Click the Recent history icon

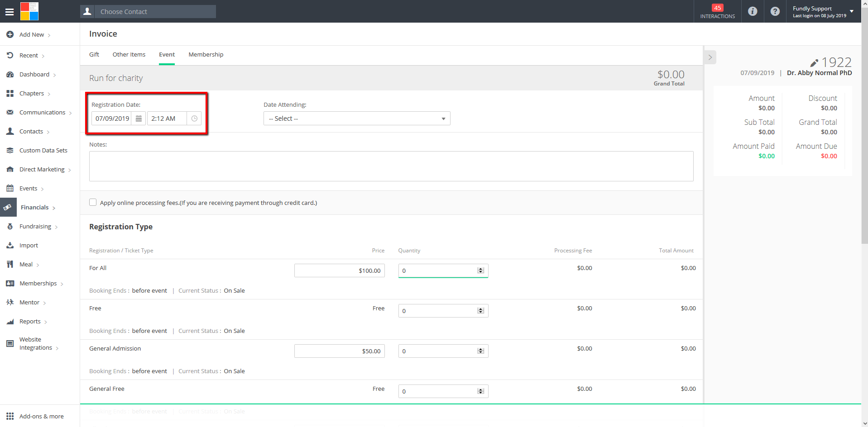click(10, 55)
